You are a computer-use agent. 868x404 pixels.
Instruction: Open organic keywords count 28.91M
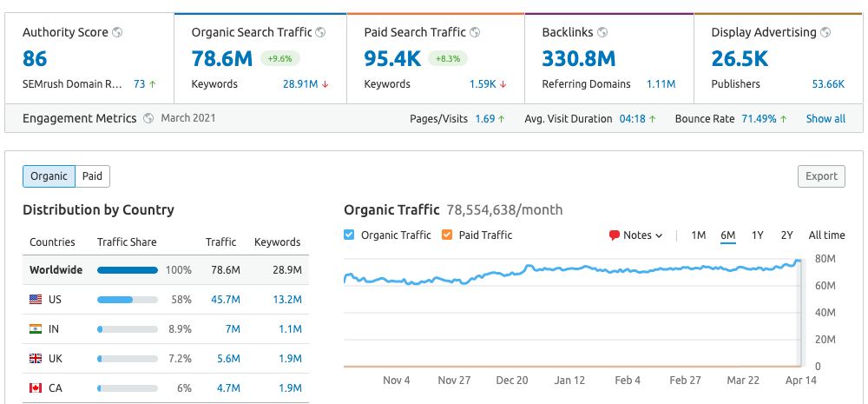click(300, 84)
